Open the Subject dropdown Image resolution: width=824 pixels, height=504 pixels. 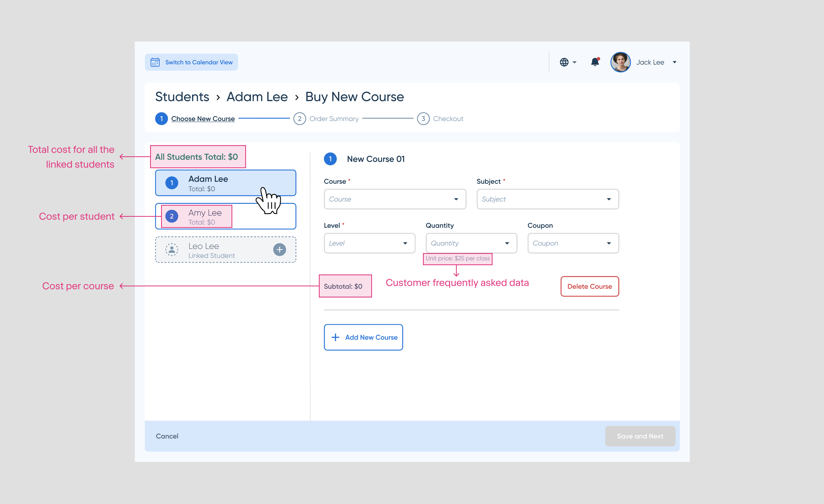pos(548,199)
